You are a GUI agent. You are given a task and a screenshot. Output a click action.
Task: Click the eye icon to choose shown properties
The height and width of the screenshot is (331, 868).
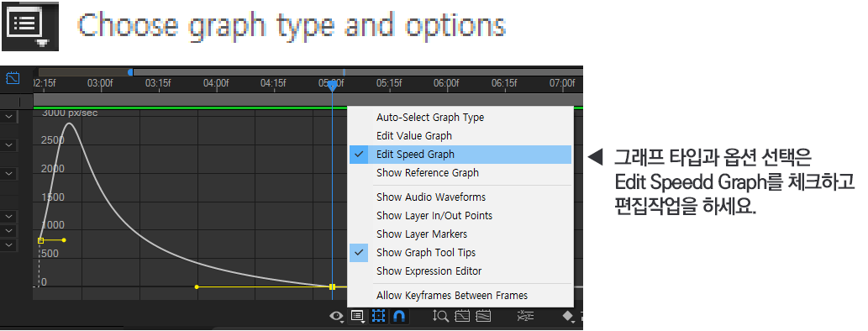point(336,316)
